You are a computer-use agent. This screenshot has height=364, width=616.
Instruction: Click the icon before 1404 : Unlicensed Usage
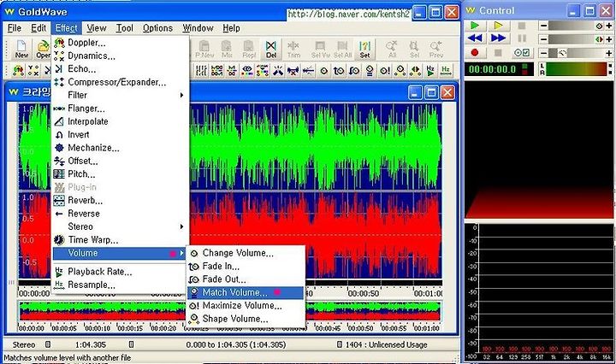pos(339,344)
